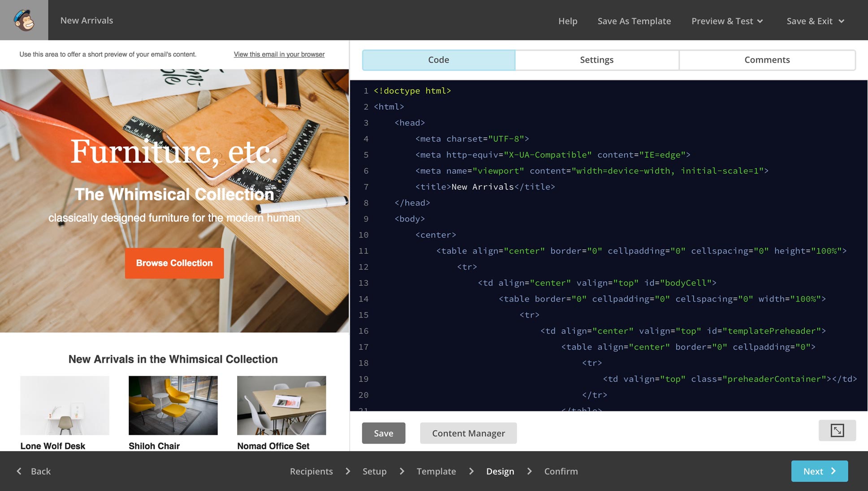This screenshot has width=868, height=491.
Task: Go to the Template step
Action: (436, 471)
